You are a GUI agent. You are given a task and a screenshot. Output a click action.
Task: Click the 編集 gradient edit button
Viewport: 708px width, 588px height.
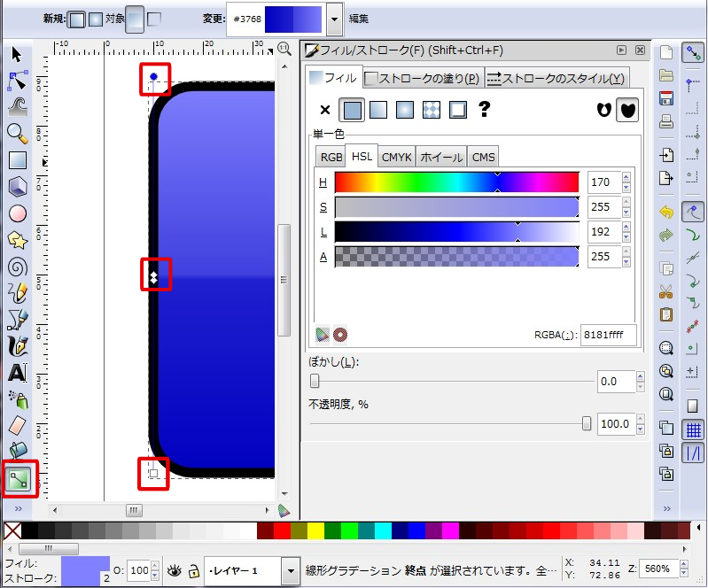pos(359,19)
